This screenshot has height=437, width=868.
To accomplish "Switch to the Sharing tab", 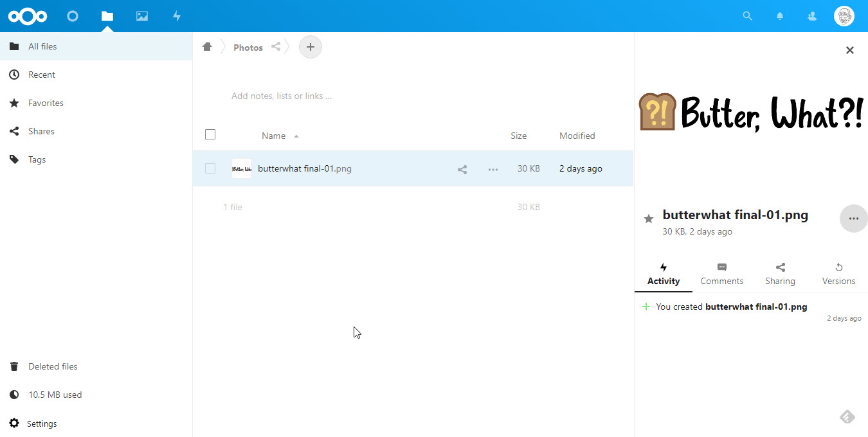I will (x=781, y=274).
